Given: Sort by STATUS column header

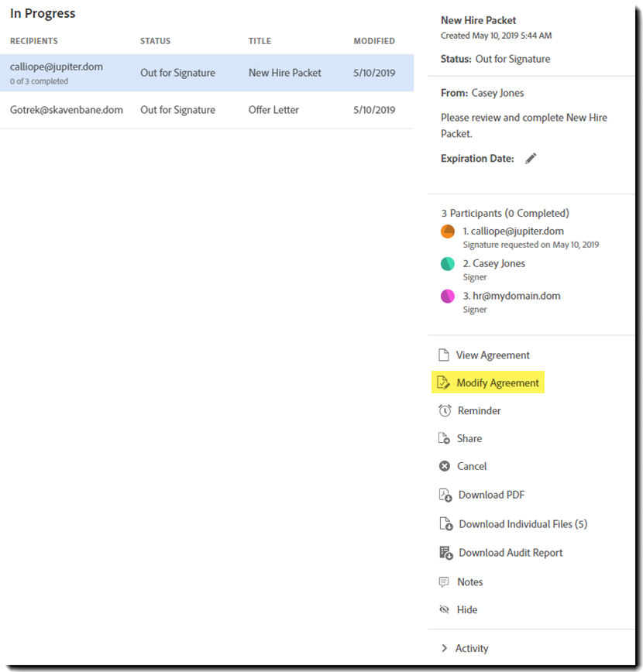Looking at the screenshot, I should [x=155, y=41].
